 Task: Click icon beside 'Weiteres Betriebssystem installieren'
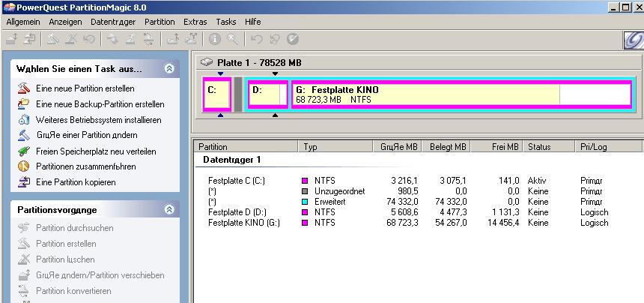click(x=24, y=120)
